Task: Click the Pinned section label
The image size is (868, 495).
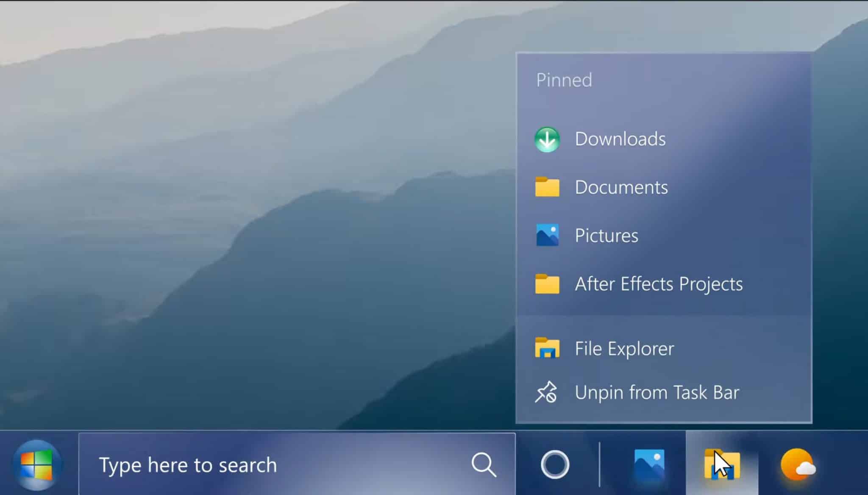Action: tap(563, 79)
